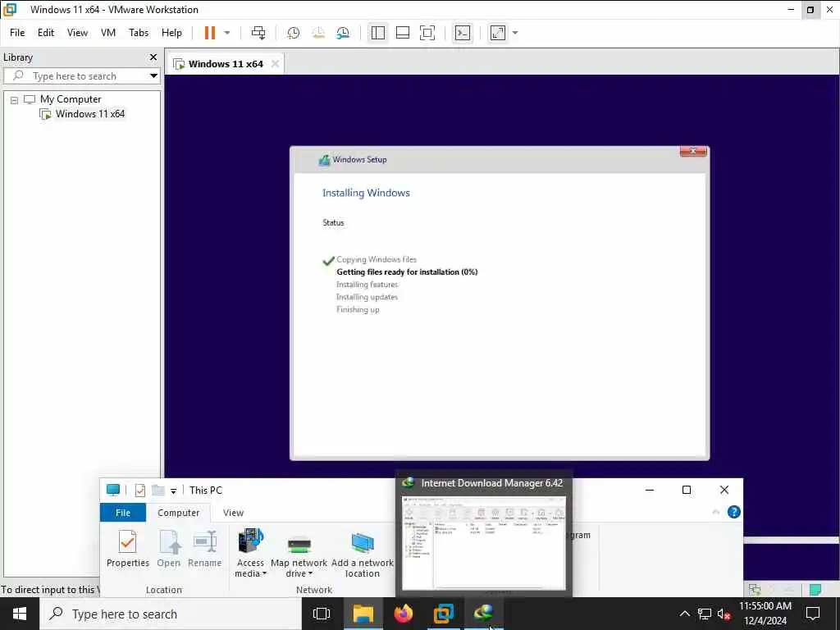840x630 pixels.
Task: Click Internet Download Manager taskbar icon
Action: click(x=484, y=614)
